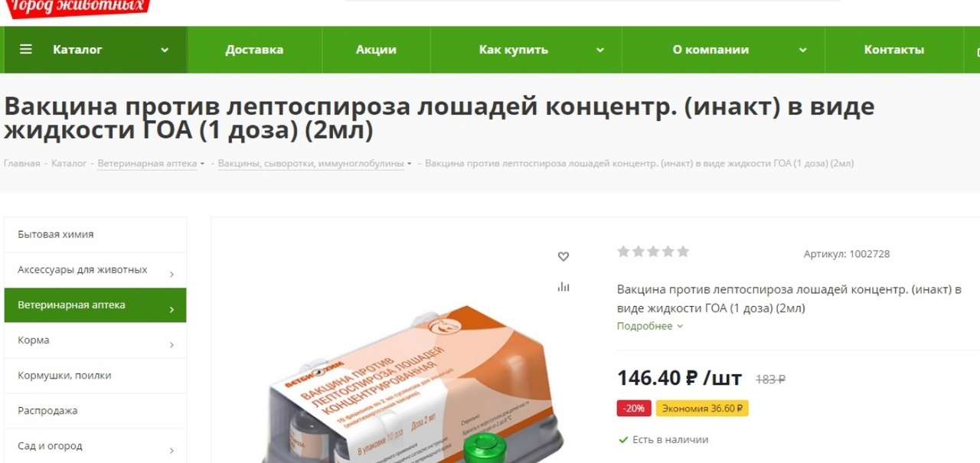The height and width of the screenshot is (463, 980).
Task: Expand the Как купить menu chevron
Action: click(x=600, y=51)
